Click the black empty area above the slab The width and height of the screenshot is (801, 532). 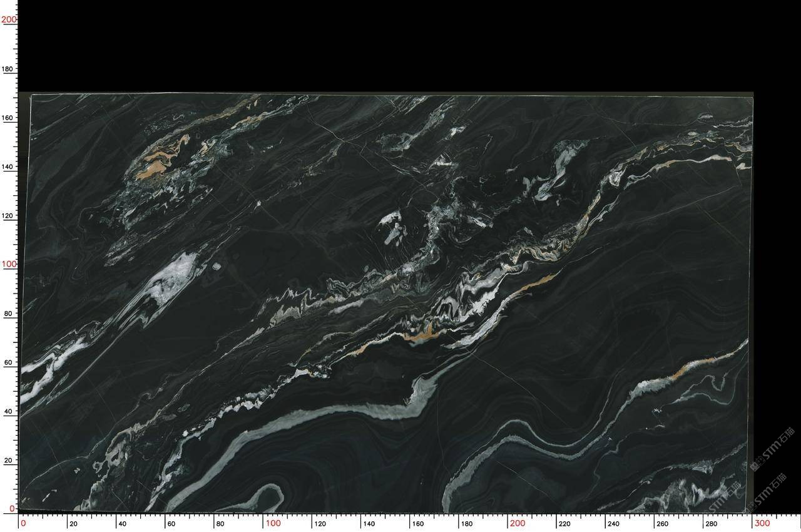400,47
